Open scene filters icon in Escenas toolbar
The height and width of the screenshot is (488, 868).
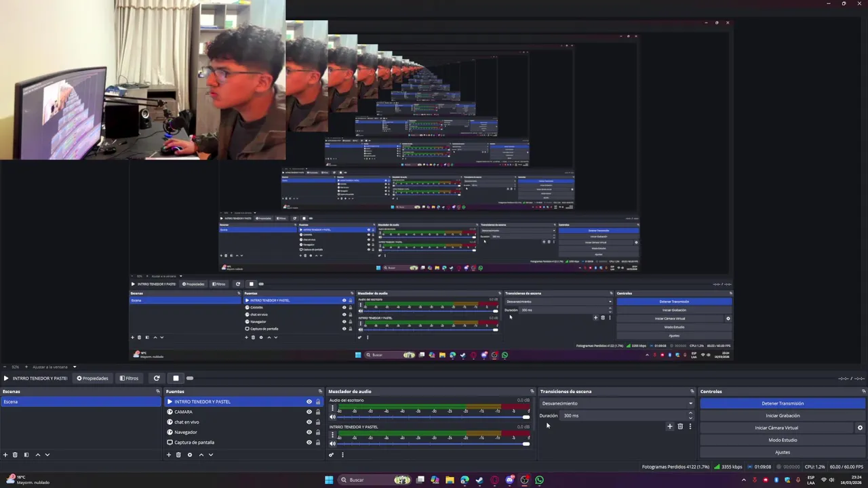pos(26,455)
